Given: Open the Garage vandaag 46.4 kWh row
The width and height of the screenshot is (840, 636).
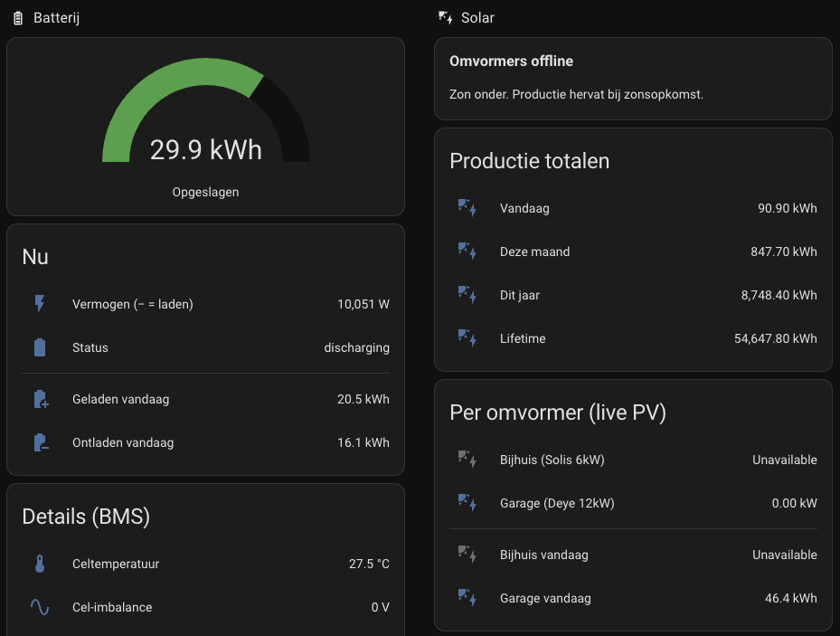Looking at the screenshot, I should (x=633, y=598).
